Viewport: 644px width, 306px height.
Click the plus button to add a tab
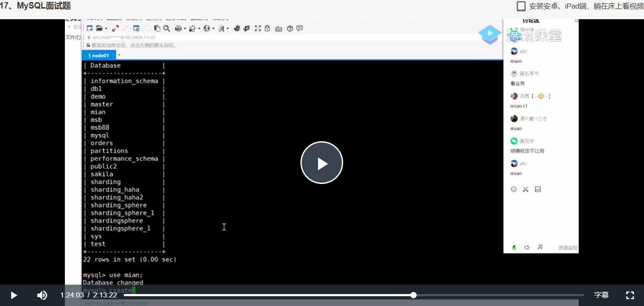pos(119,55)
